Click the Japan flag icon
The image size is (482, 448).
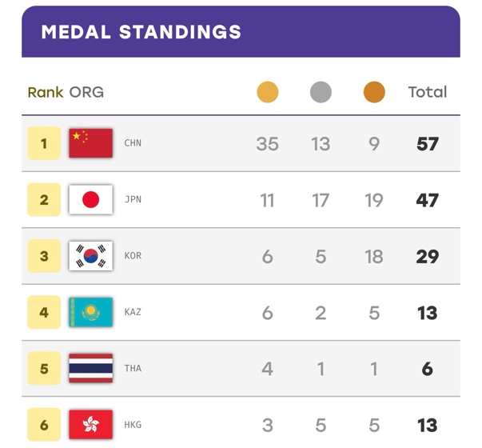pyautogui.click(x=90, y=199)
